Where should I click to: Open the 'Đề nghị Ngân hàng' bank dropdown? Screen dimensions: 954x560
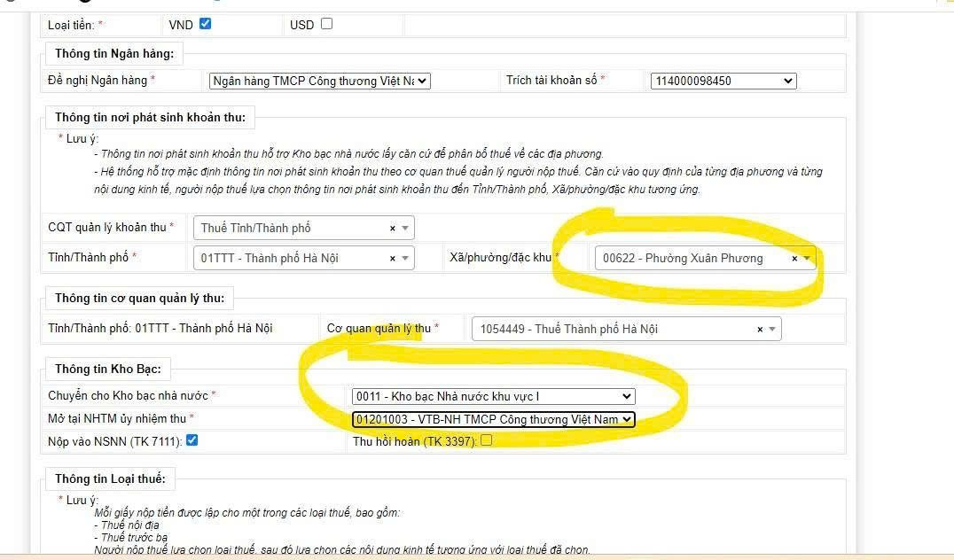pyautogui.click(x=320, y=81)
